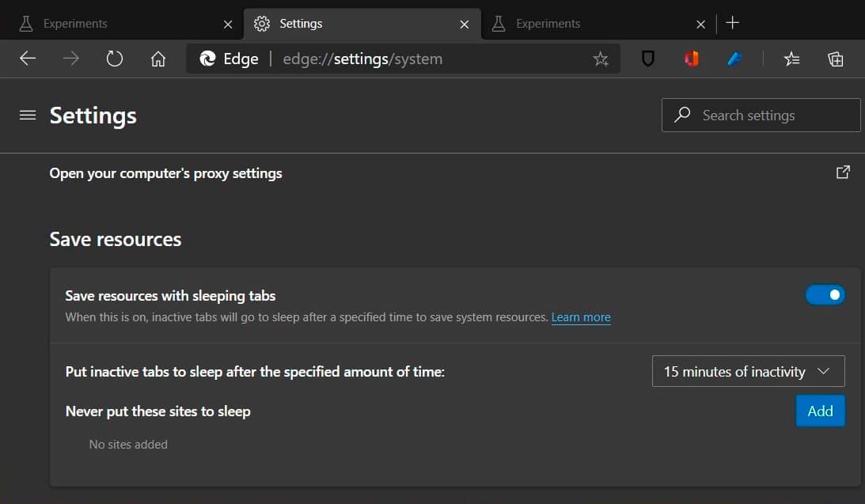Expand the 15 minutes of inactivity dropdown
The image size is (865, 504).
[748, 371]
